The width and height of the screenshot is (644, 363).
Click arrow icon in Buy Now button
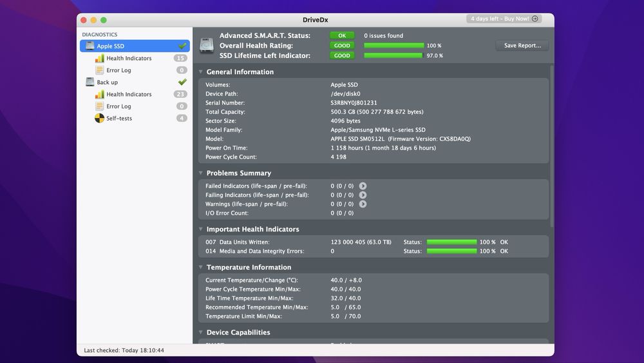click(535, 19)
